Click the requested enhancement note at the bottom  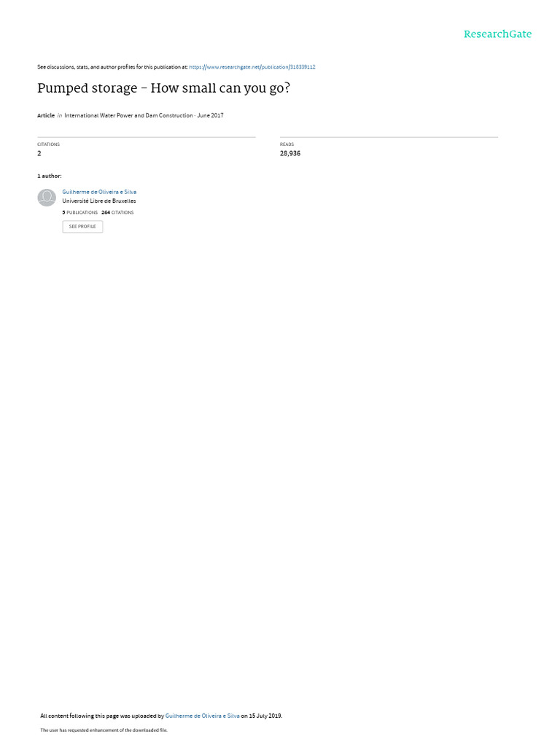point(104,730)
